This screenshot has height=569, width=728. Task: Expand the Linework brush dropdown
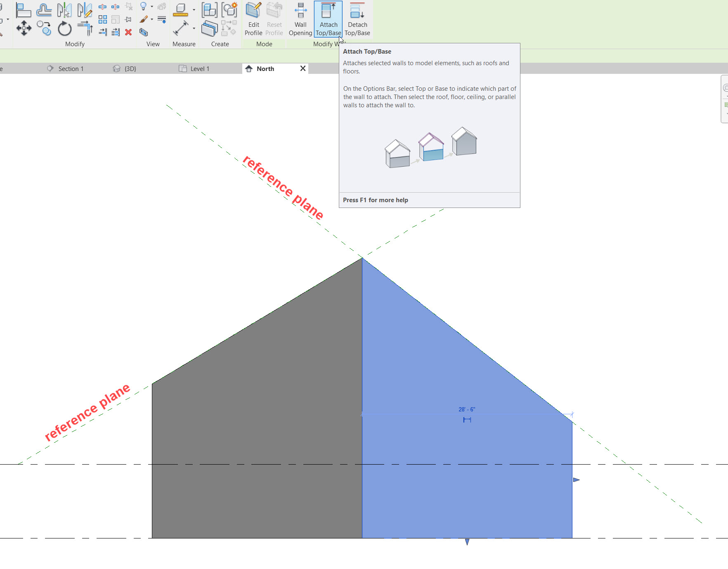(152, 19)
